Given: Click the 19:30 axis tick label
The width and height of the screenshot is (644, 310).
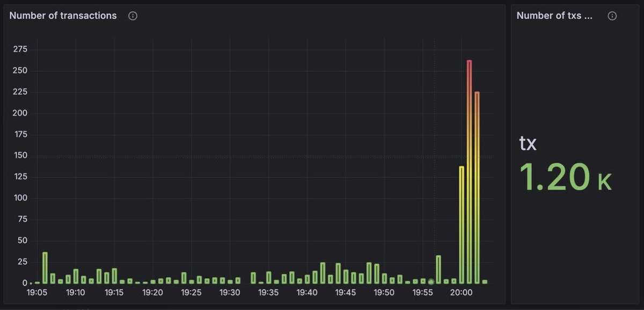Looking at the screenshot, I should coord(230,293).
